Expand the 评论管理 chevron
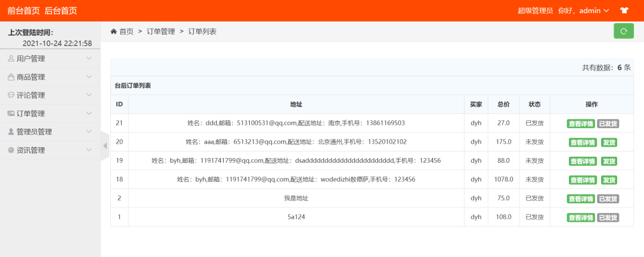The image size is (644, 257). click(x=89, y=95)
